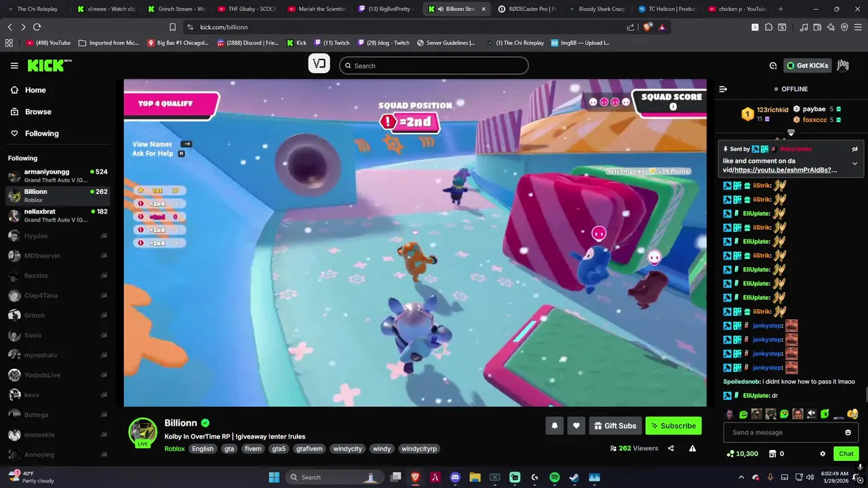Open the chat shop icon
This screenshot has width=868, height=488.
(x=772, y=453)
